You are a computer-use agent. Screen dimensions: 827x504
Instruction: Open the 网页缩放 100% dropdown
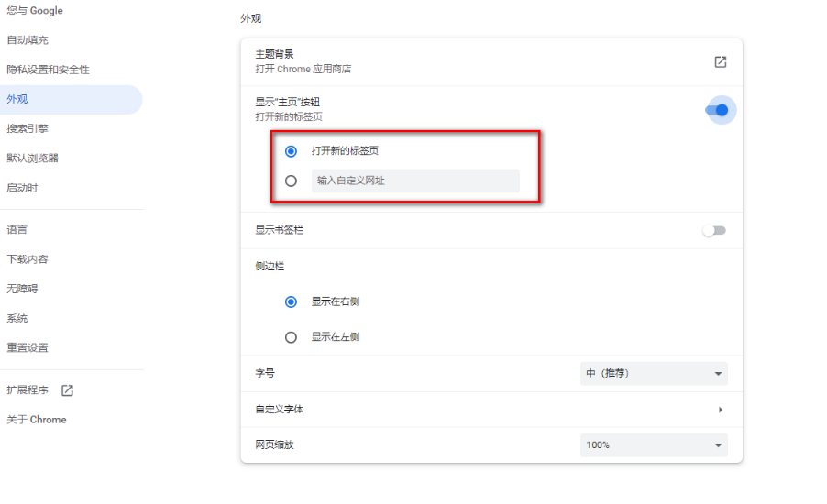[x=654, y=445]
